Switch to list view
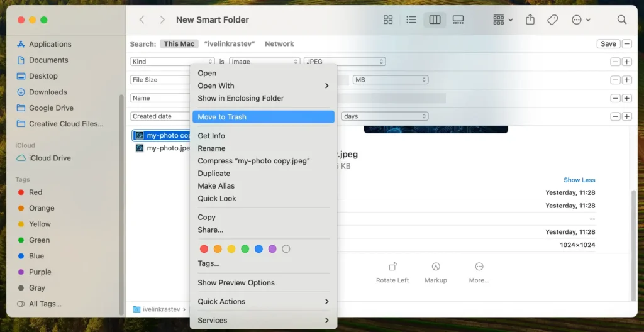Image resolution: width=644 pixels, height=332 pixels. click(411, 20)
